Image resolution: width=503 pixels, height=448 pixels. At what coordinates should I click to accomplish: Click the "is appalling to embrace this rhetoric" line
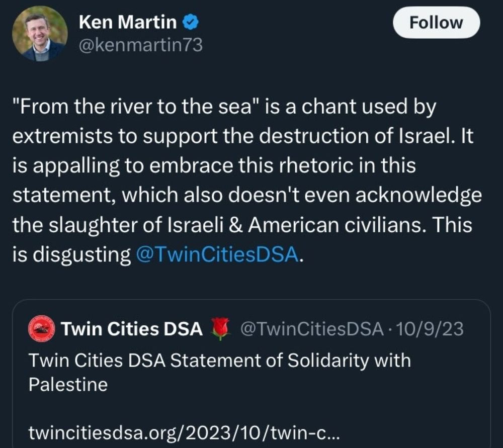214,166
